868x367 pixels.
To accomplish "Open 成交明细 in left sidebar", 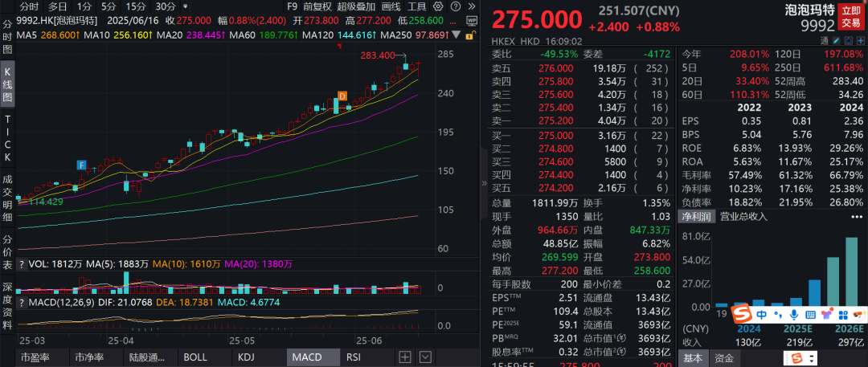I will pyautogui.click(x=8, y=198).
